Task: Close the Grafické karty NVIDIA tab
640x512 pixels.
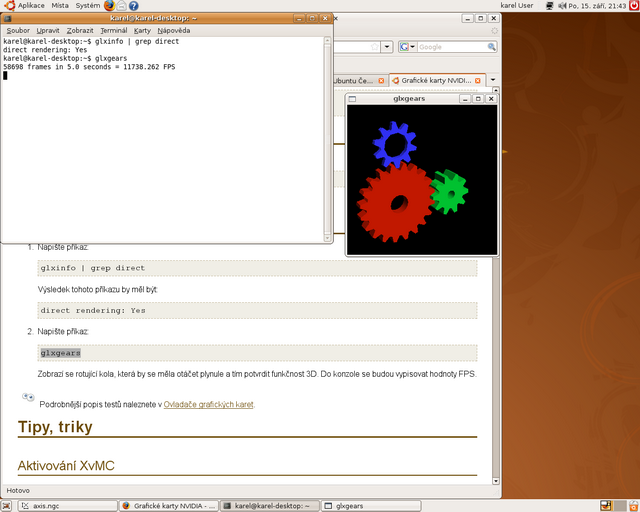Action: [x=479, y=80]
